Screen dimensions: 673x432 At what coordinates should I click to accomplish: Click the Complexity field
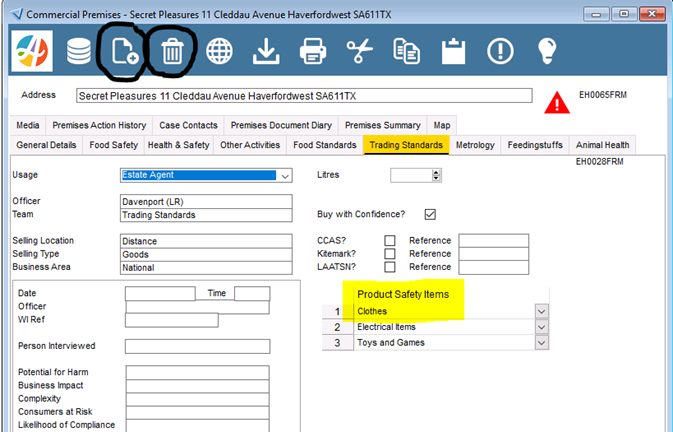tap(197, 399)
